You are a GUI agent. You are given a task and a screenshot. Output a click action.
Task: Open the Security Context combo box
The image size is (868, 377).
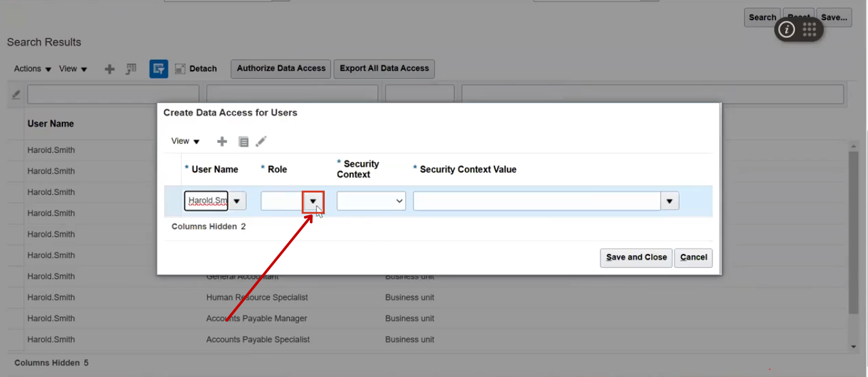click(x=371, y=200)
